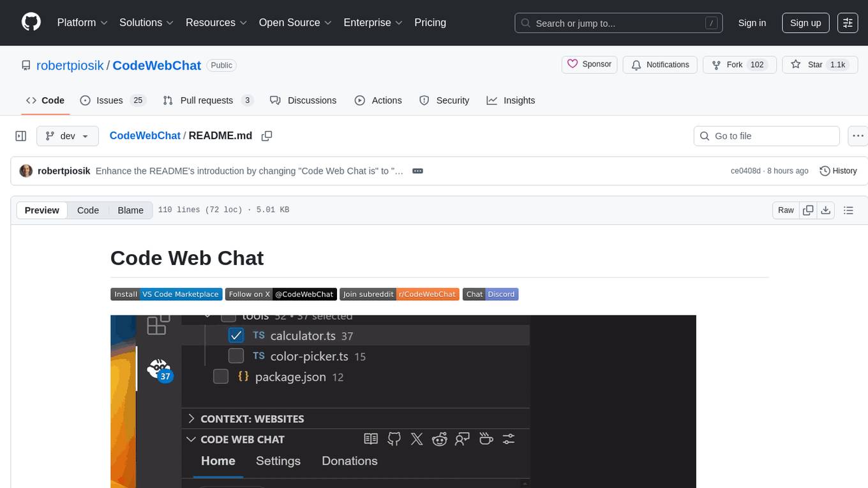Open the Security tab

click(444, 100)
